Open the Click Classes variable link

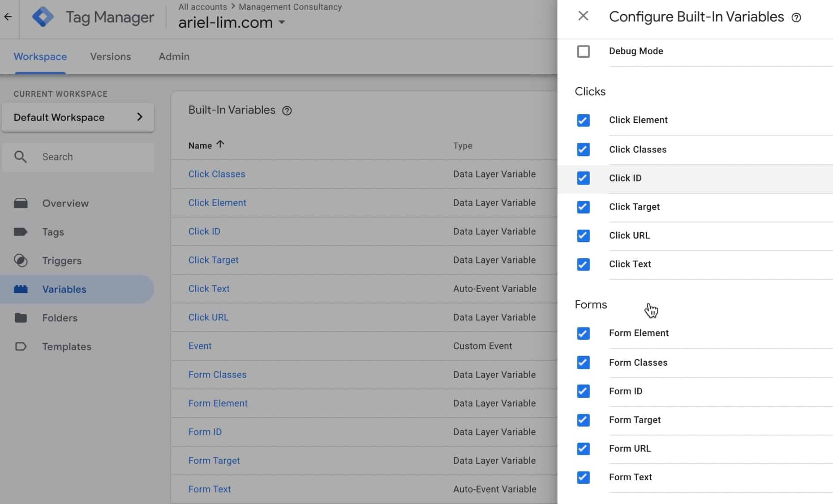tap(217, 174)
